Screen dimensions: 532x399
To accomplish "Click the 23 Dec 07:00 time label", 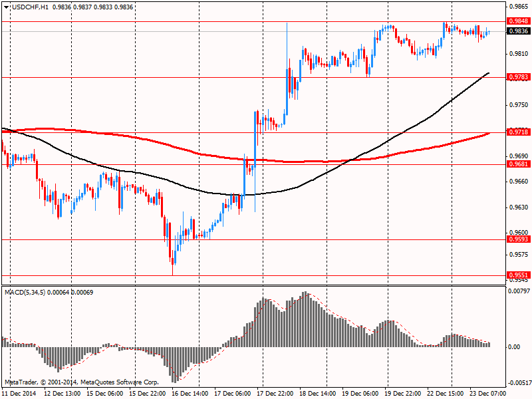I will pyautogui.click(x=487, y=393).
